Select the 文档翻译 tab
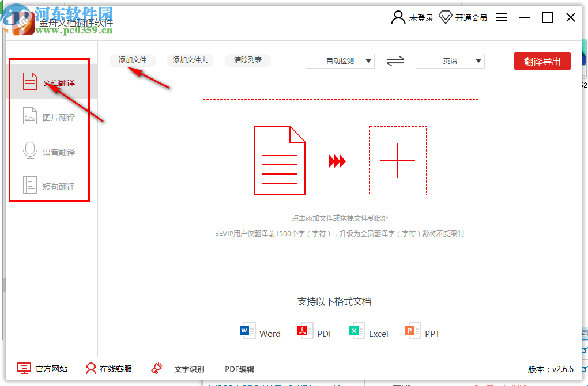The width and height of the screenshot is (588, 386). pos(49,81)
